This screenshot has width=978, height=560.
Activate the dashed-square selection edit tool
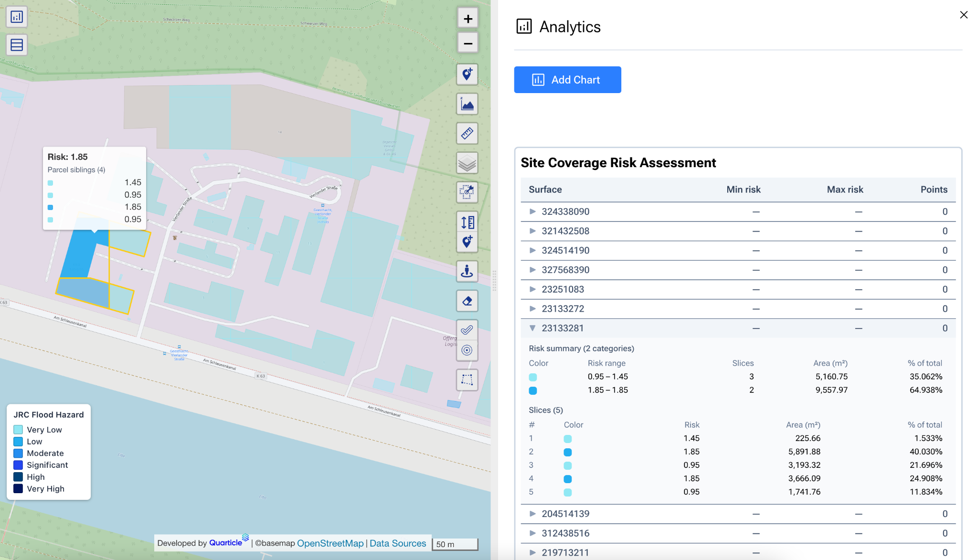[467, 192]
